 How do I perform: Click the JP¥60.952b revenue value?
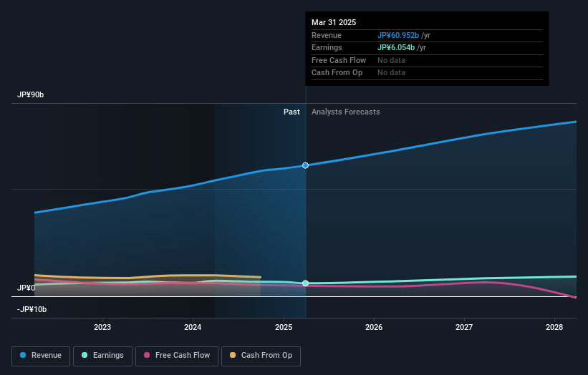[x=398, y=35]
